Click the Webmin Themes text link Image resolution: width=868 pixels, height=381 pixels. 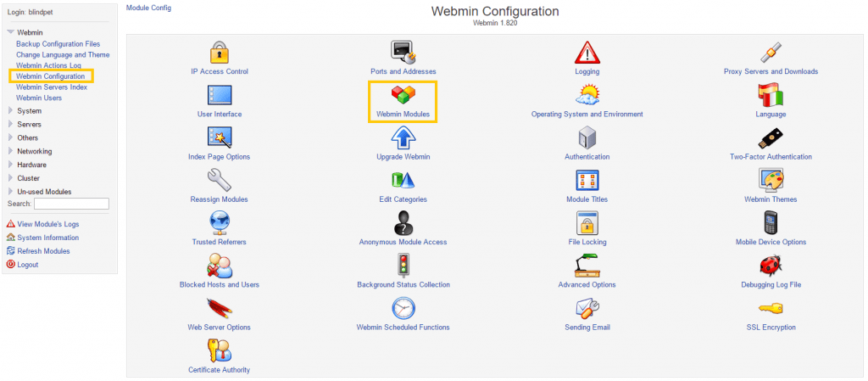(x=771, y=199)
